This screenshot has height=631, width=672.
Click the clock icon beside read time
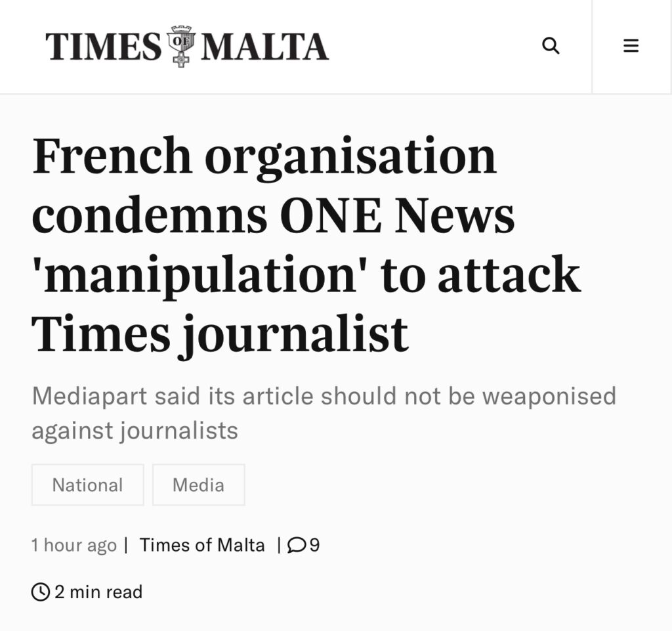coord(40,592)
